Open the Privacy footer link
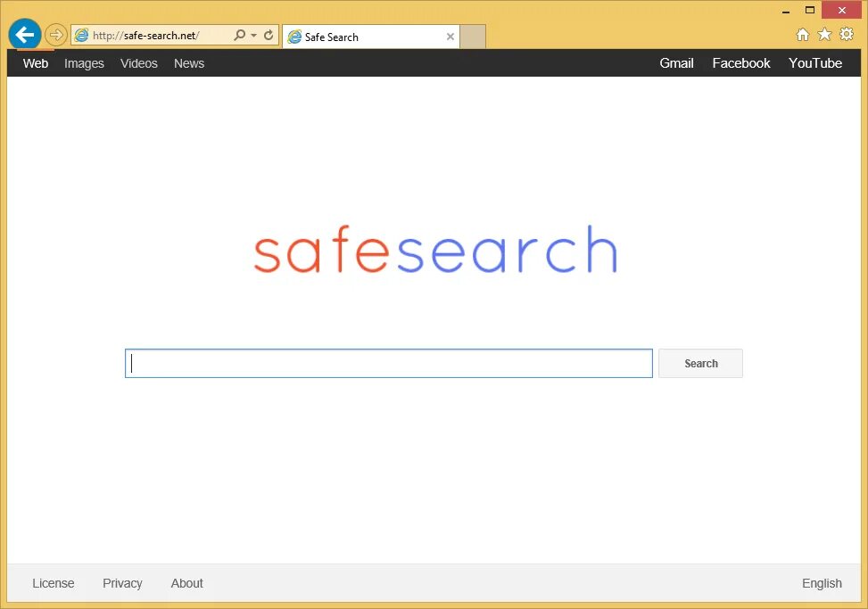Screen dimensions: 868x609 [122, 583]
